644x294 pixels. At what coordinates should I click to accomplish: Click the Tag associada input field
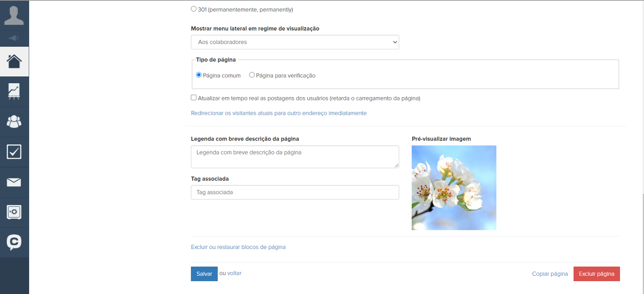coord(295,192)
